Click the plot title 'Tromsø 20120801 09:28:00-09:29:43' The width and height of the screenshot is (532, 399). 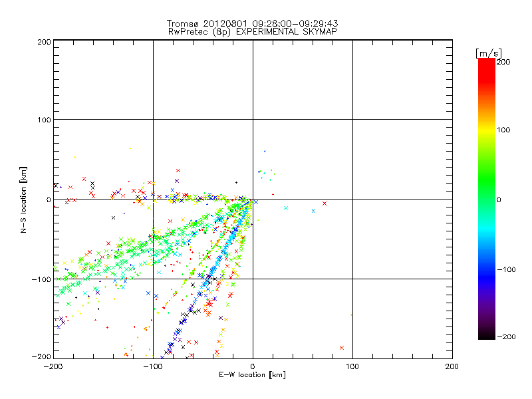[x=253, y=23]
